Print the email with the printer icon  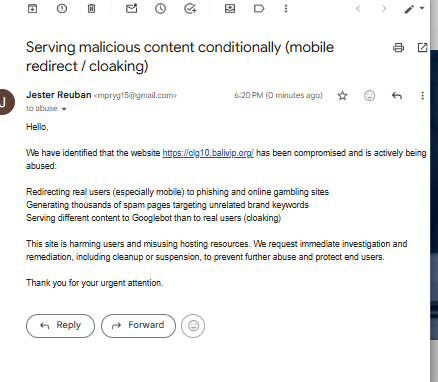[x=398, y=48]
